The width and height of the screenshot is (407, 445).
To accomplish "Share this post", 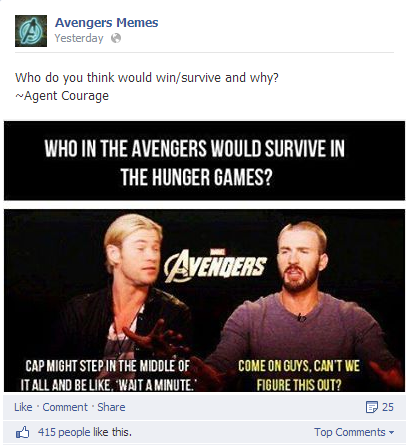I will click(111, 407).
